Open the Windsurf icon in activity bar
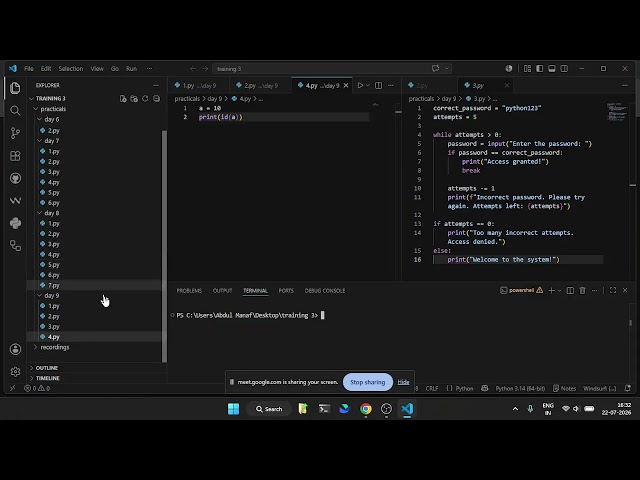640x480 pixels. pos(15,200)
